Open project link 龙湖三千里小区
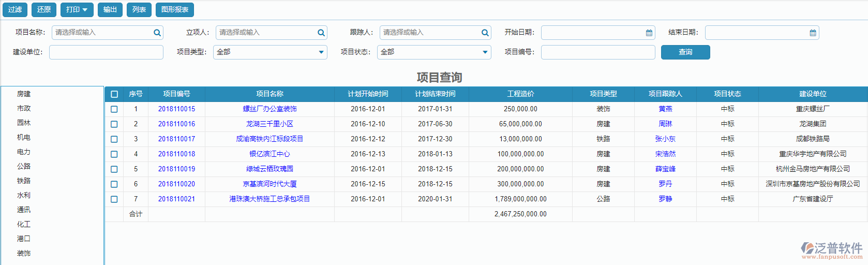Screen dimensions: 868x265 [270, 124]
